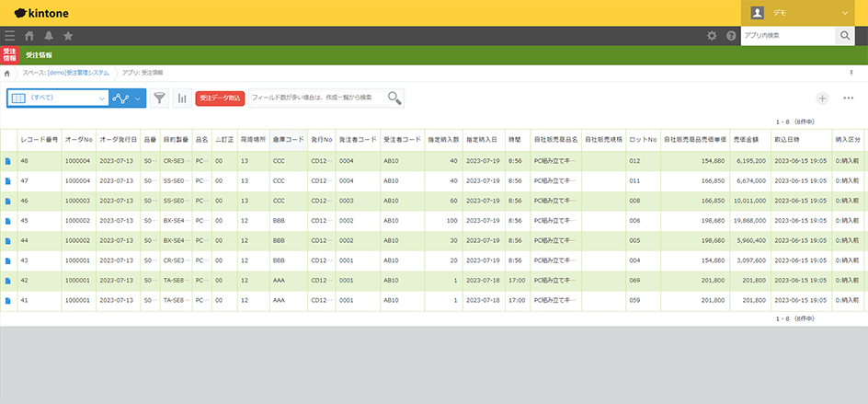
Task: Expand the graph view dropdown arrow
Action: 138,98
